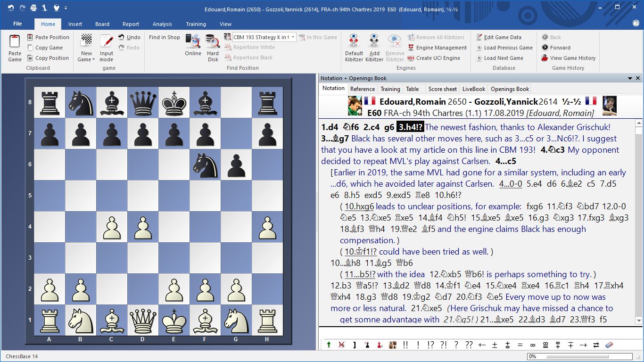Open the LiveBook tab
The width and height of the screenshot is (644, 362).
473,89
